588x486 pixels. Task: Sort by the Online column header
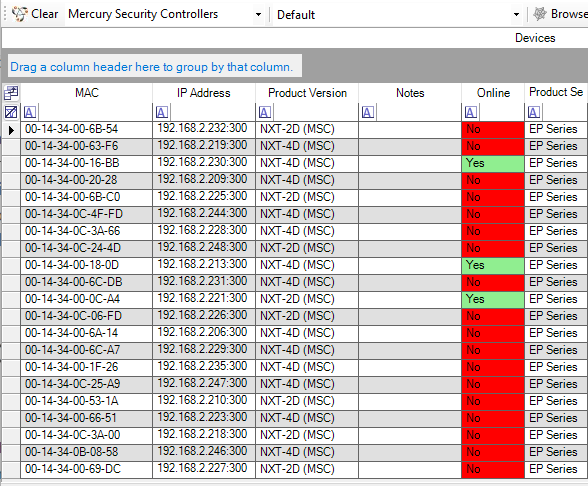(493, 93)
